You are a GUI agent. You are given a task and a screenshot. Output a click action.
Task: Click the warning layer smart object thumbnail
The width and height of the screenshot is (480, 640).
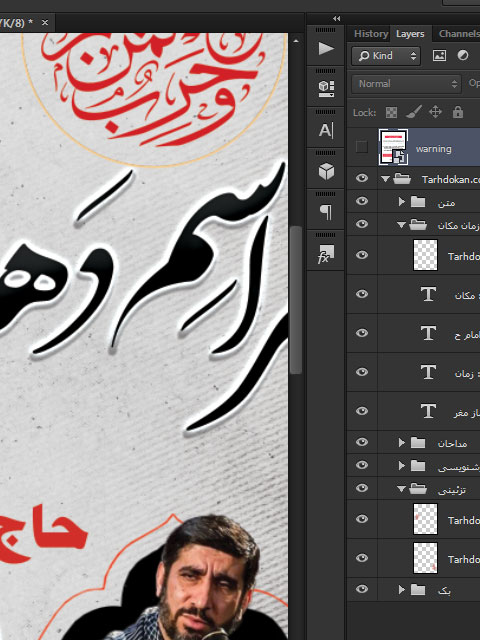[393, 147]
